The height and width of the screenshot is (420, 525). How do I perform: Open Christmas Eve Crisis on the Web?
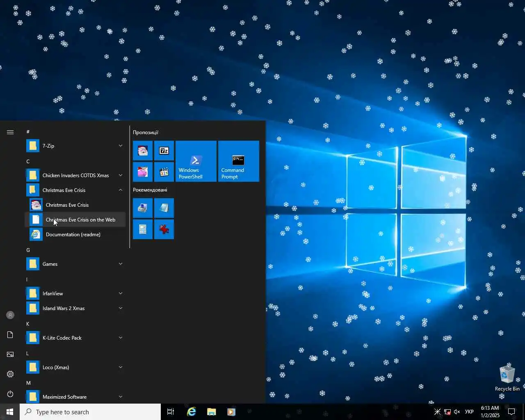75,219
